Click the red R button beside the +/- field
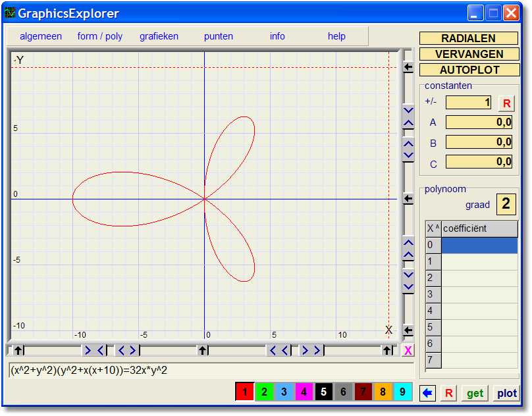 506,103
